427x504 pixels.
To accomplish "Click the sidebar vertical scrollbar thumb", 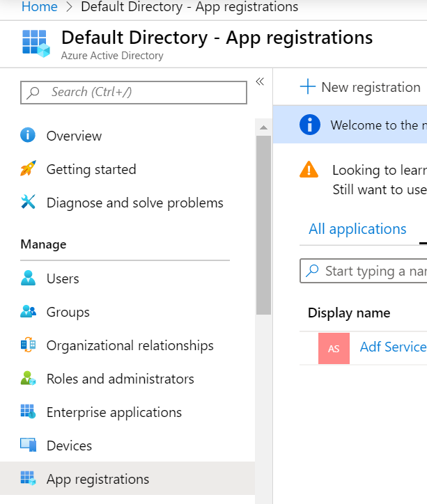I will 264,225.
